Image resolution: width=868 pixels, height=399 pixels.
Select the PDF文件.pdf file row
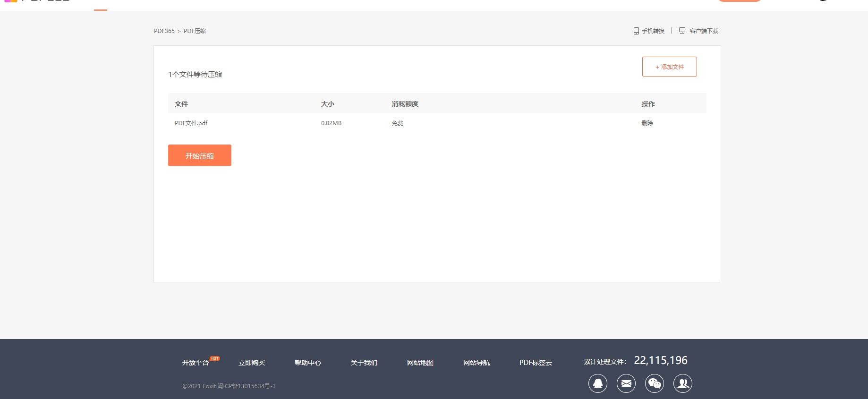pyautogui.click(x=191, y=123)
